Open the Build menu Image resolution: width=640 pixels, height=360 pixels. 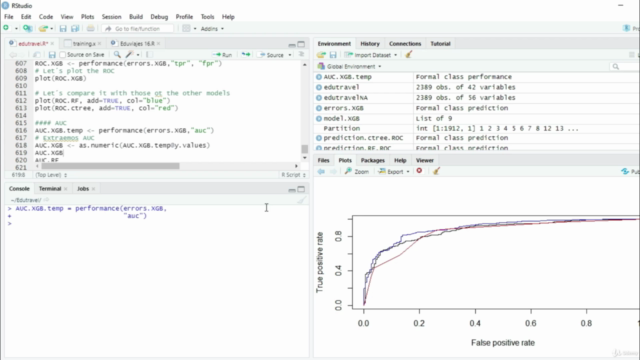[x=136, y=17]
